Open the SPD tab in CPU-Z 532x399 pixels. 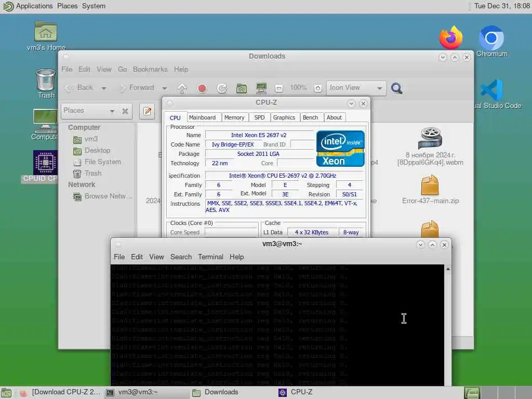tap(259, 117)
